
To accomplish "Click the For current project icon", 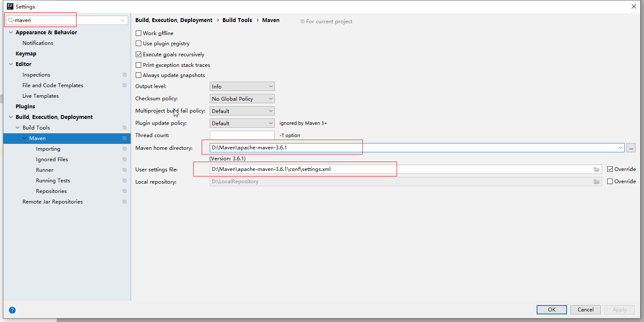I will (302, 22).
